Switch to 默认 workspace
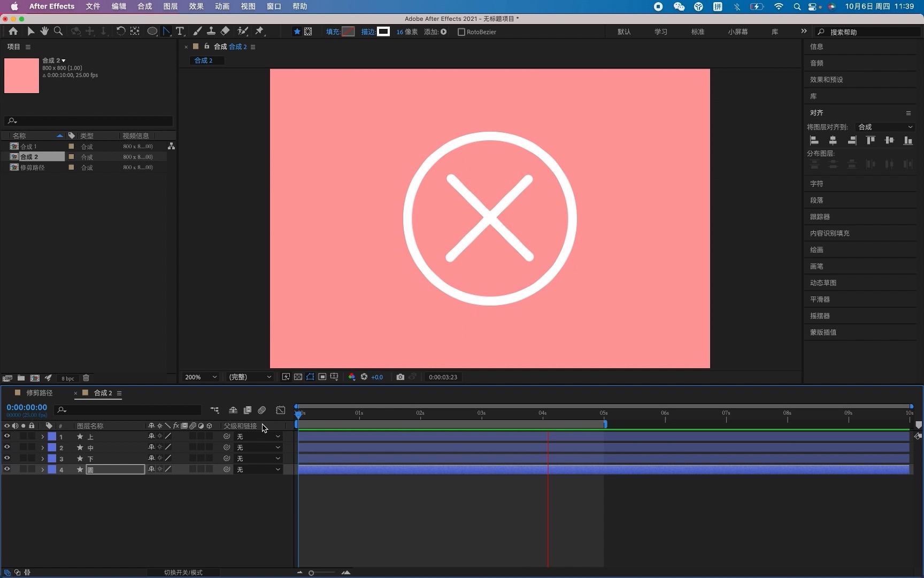This screenshot has height=578, width=924. click(x=624, y=32)
